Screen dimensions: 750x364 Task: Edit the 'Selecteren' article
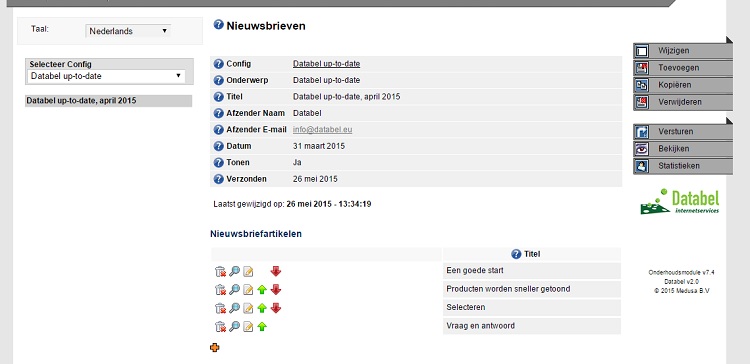(x=248, y=309)
